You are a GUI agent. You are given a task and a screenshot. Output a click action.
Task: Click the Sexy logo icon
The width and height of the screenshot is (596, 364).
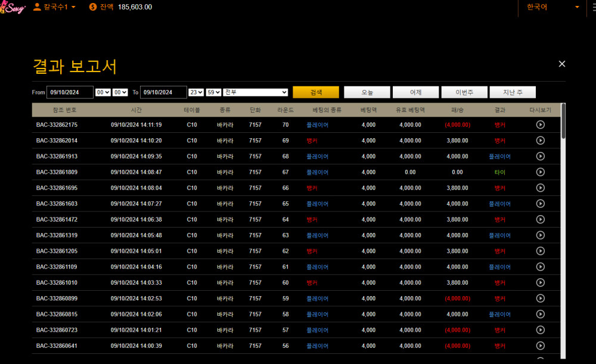[x=13, y=8]
